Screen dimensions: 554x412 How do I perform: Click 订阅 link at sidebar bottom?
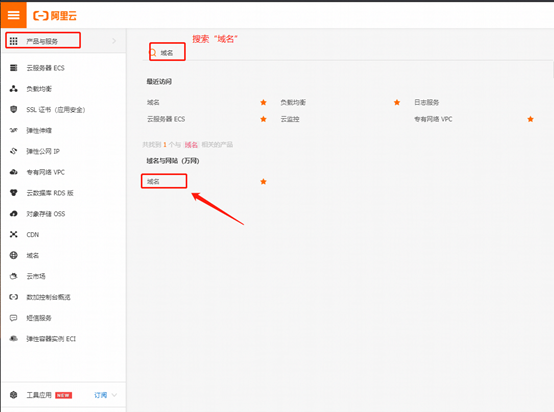[x=101, y=395]
